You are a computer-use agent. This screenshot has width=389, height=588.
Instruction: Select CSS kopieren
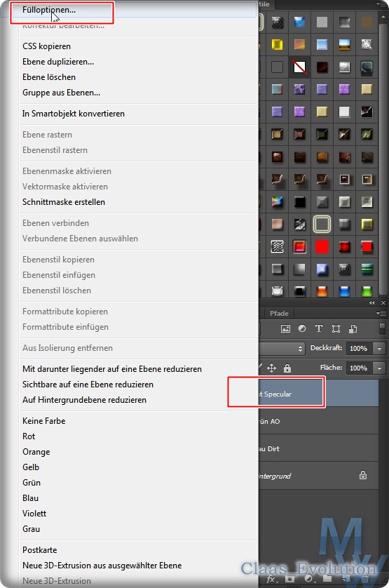[46, 46]
